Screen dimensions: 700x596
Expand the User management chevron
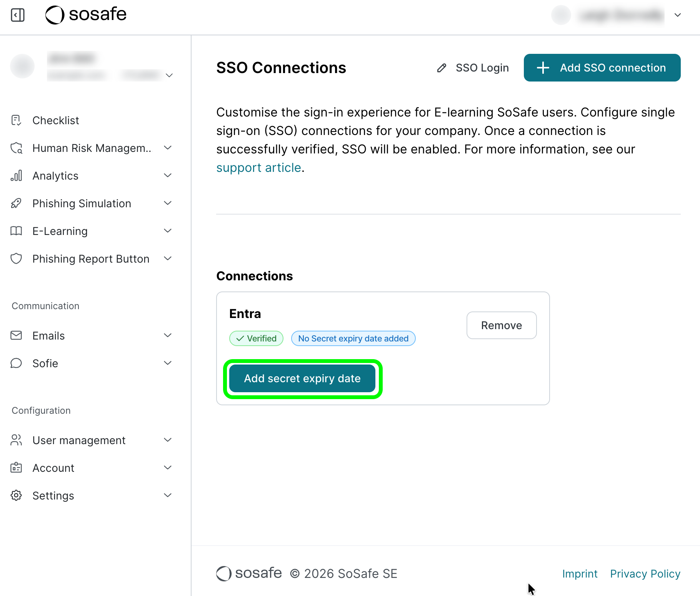point(168,440)
